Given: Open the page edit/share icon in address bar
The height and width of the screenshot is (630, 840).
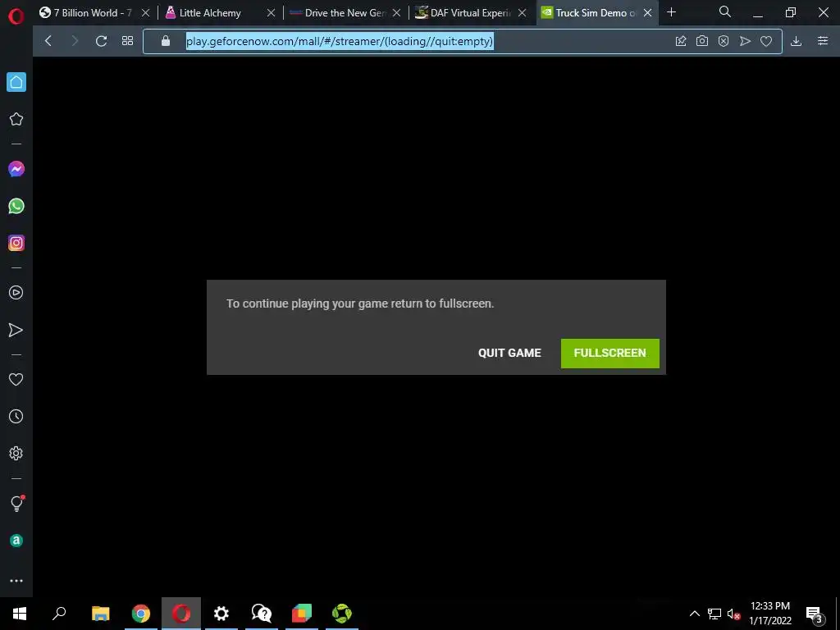Looking at the screenshot, I should click(x=681, y=41).
